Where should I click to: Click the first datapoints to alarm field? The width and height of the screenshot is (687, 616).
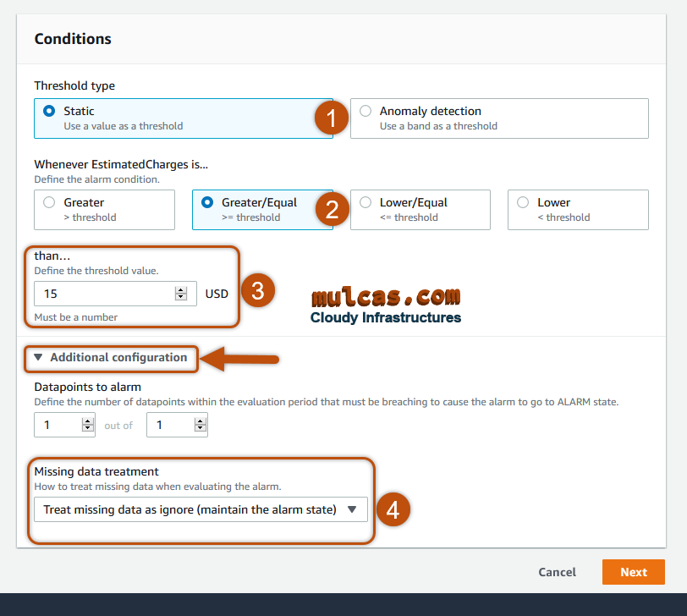(56, 425)
